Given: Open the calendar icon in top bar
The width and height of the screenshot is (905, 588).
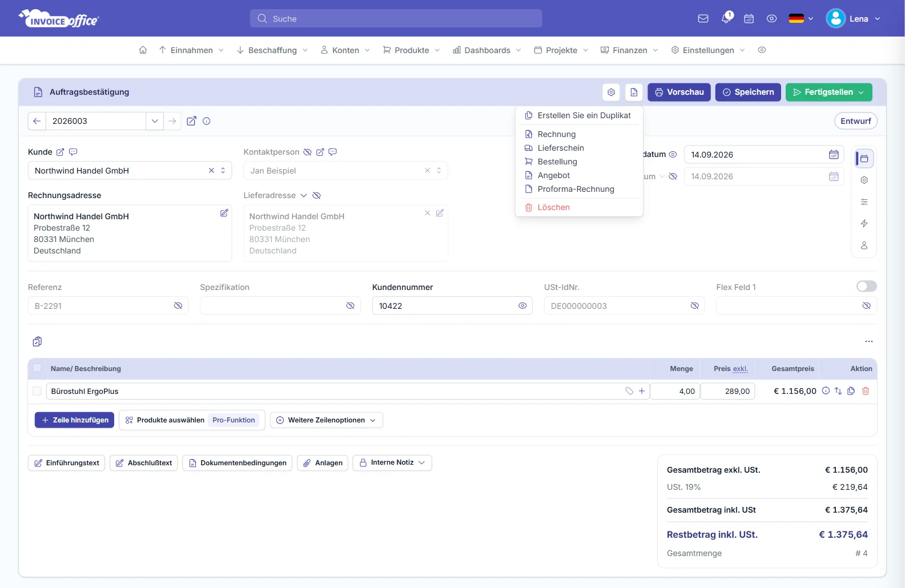Looking at the screenshot, I should 749,18.
